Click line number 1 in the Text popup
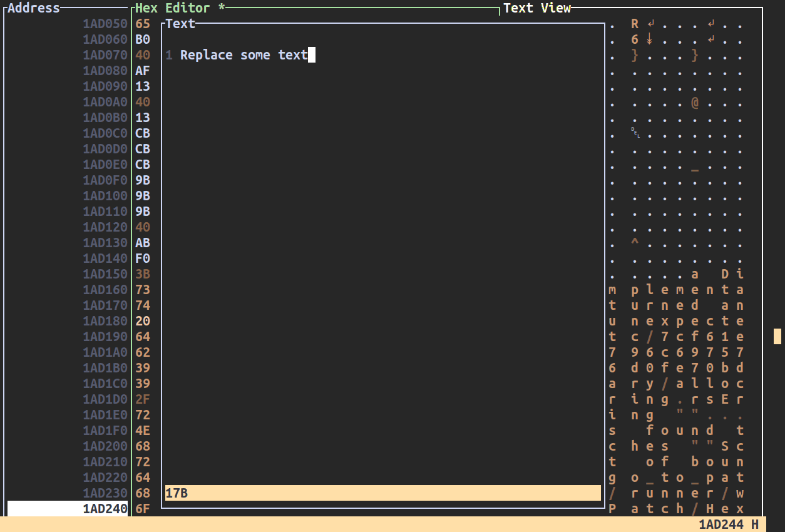 tap(169, 55)
